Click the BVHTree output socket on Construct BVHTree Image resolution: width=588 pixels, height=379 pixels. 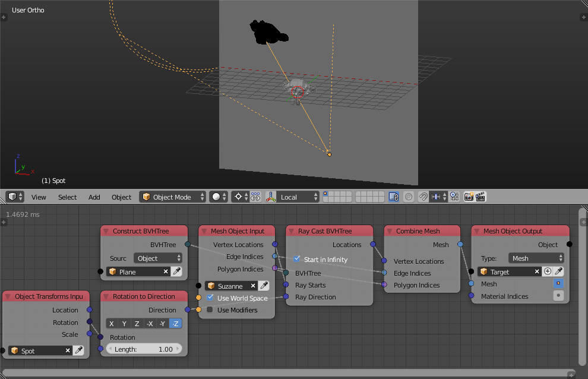[188, 244]
